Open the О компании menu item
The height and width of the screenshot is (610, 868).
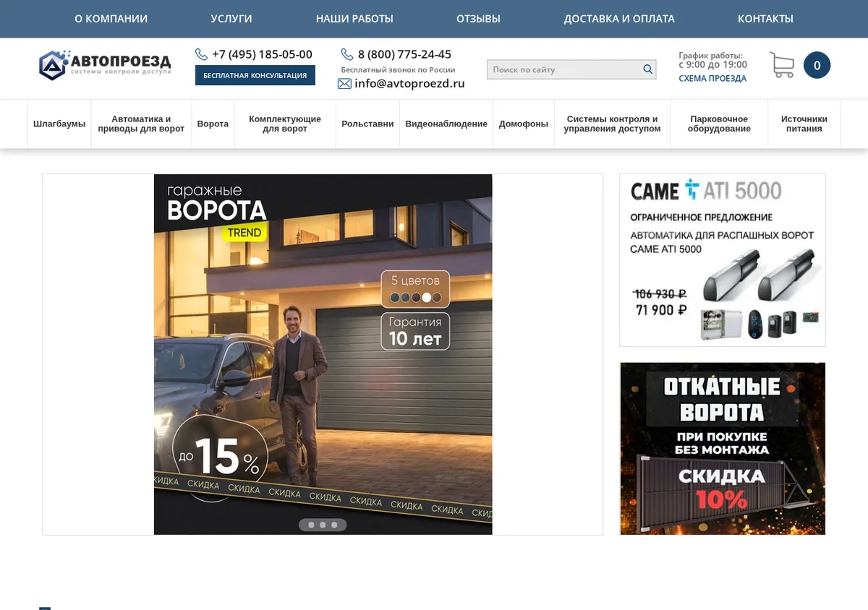coord(111,19)
